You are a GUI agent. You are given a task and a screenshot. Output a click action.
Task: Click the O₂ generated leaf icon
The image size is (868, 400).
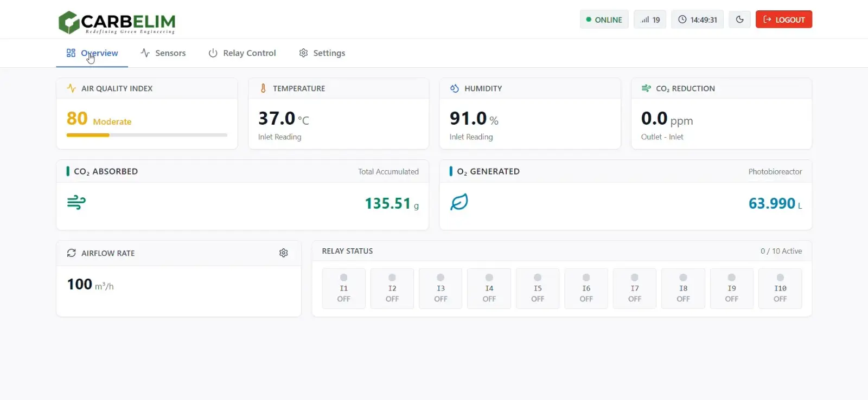(x=459, y=203)
